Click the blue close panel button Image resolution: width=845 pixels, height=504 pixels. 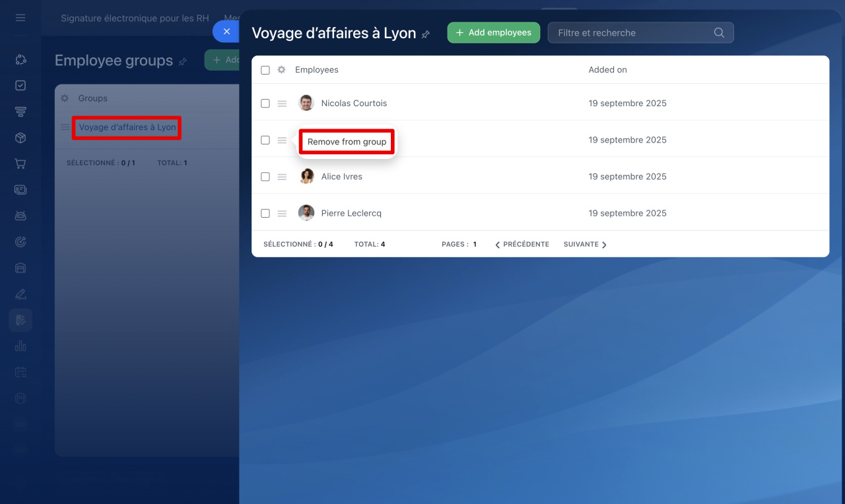pyautogui.click(x=226, y=32)
